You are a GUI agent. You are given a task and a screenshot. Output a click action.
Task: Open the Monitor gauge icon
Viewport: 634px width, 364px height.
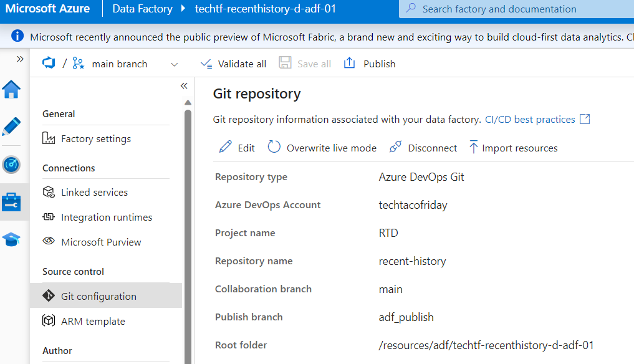12,165
